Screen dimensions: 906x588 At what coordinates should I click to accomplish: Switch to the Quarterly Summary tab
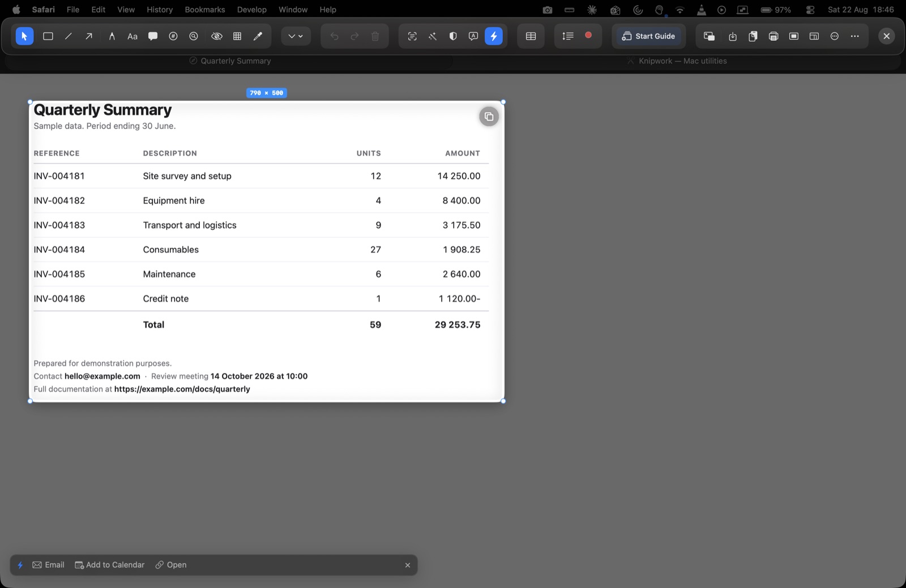[x=230, y=61]
